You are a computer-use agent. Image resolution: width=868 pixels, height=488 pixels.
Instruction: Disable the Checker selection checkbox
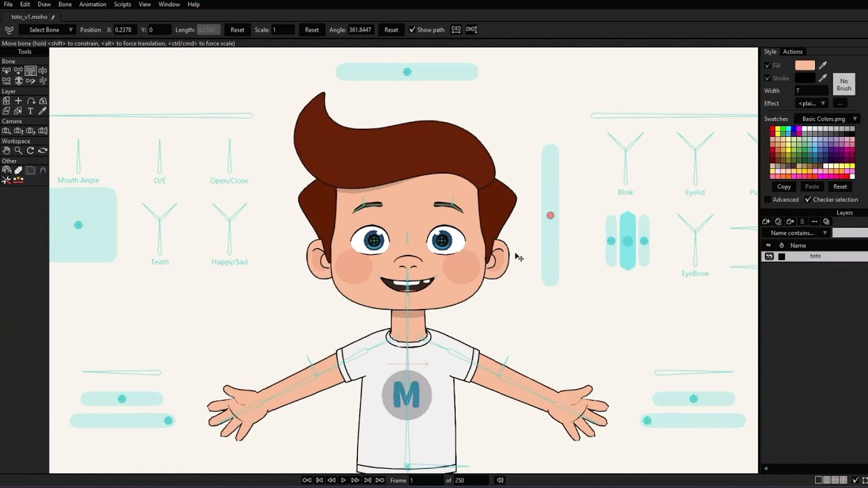[x=808, y=200]
